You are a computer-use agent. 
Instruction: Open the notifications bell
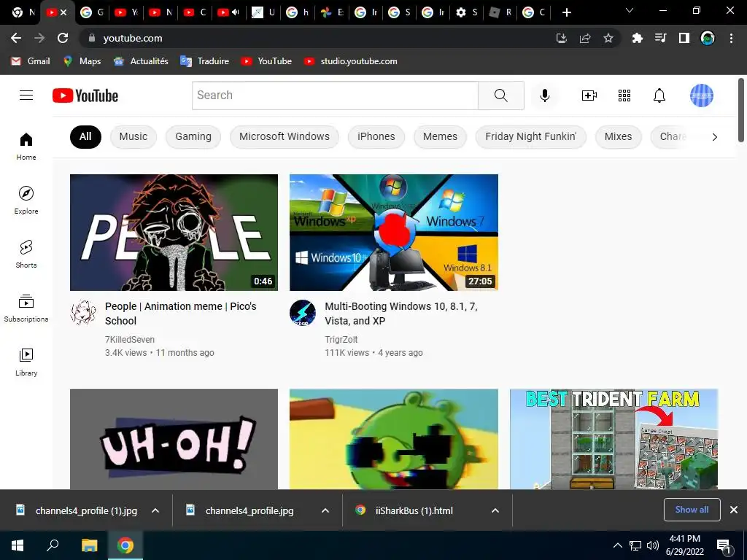(x=659, y=96)
